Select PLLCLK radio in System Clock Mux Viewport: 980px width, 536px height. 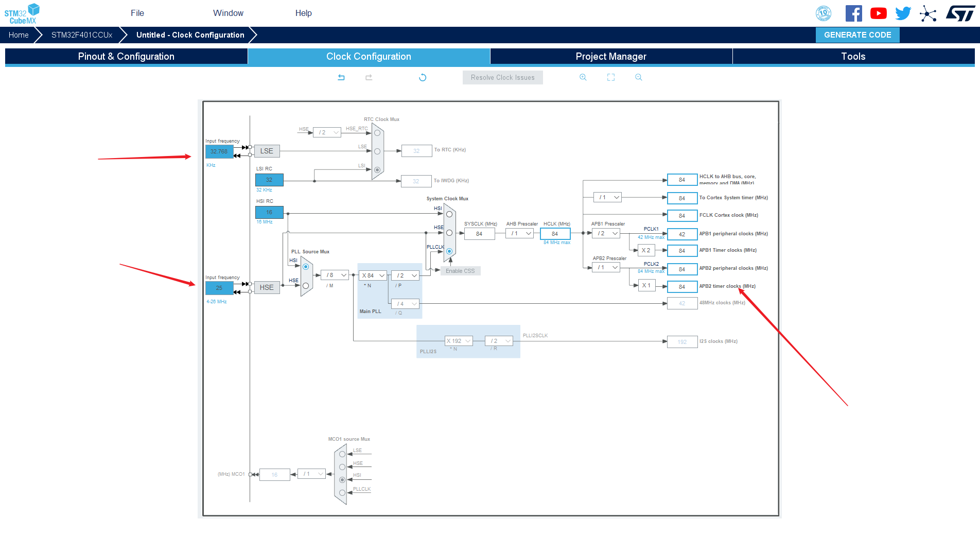pos(449,251)
